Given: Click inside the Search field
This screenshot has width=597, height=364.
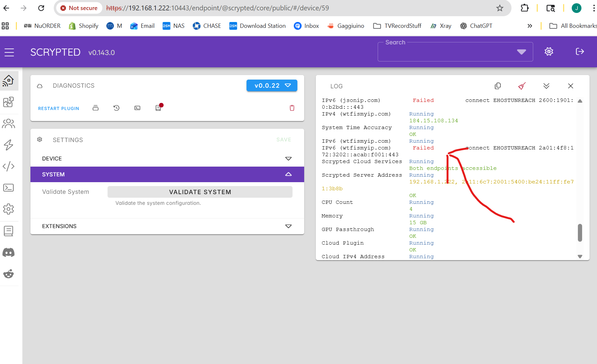Looking at the screenshot, I should [x=447, y=52].
